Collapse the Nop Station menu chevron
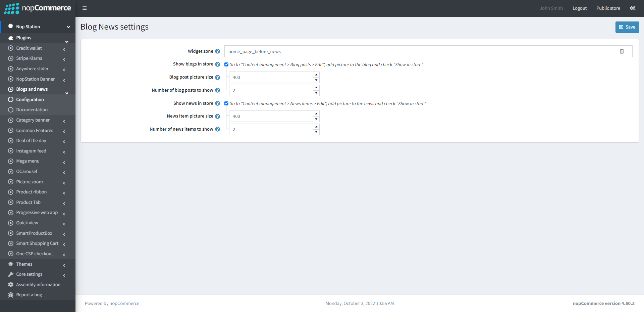Screen dimensions: 644x312 pos(68,27)
